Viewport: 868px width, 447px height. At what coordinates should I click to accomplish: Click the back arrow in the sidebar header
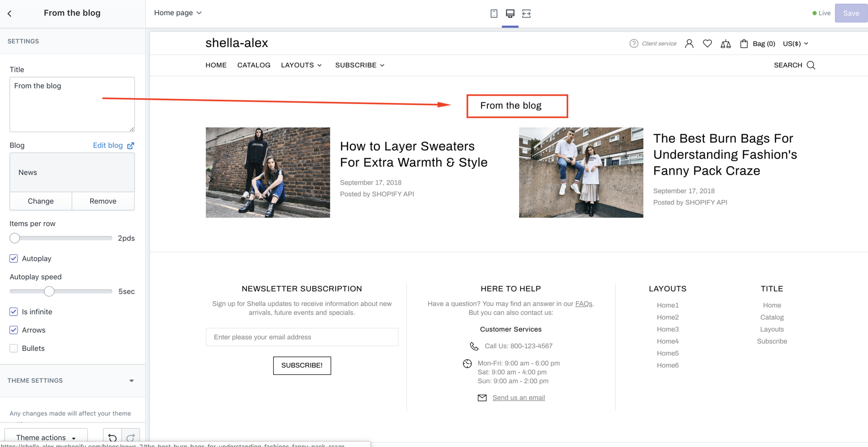(x=9, y=14)
